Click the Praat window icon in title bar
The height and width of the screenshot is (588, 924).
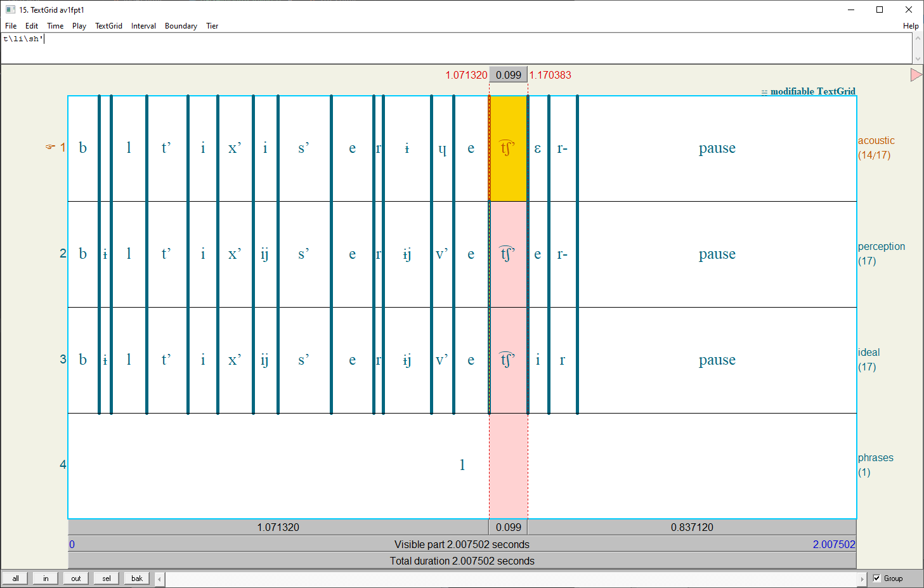point(10,10)
